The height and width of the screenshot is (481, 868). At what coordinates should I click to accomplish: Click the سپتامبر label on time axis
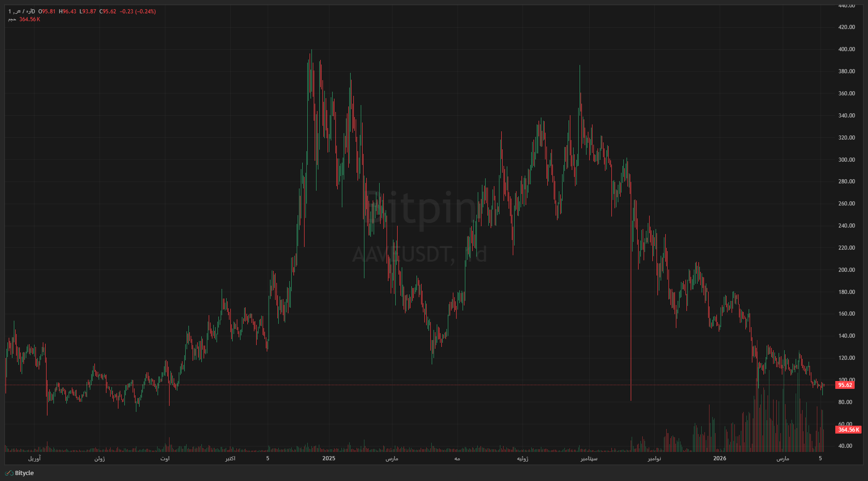coord(589,458)
